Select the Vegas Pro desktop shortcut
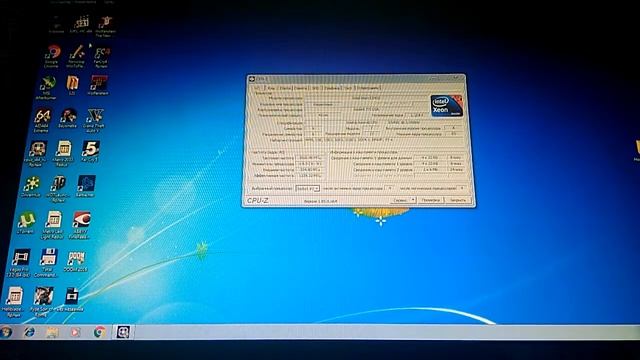This screenshot has width=640, height=360. click(x=20, y=263)
